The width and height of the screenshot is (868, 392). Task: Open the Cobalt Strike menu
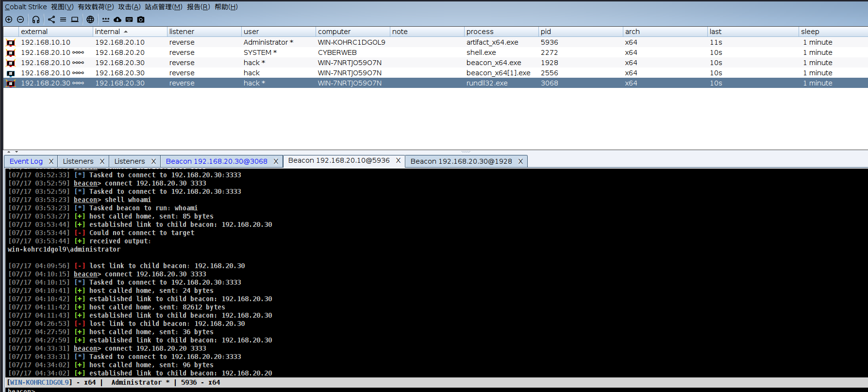click(x=26, y=7)
